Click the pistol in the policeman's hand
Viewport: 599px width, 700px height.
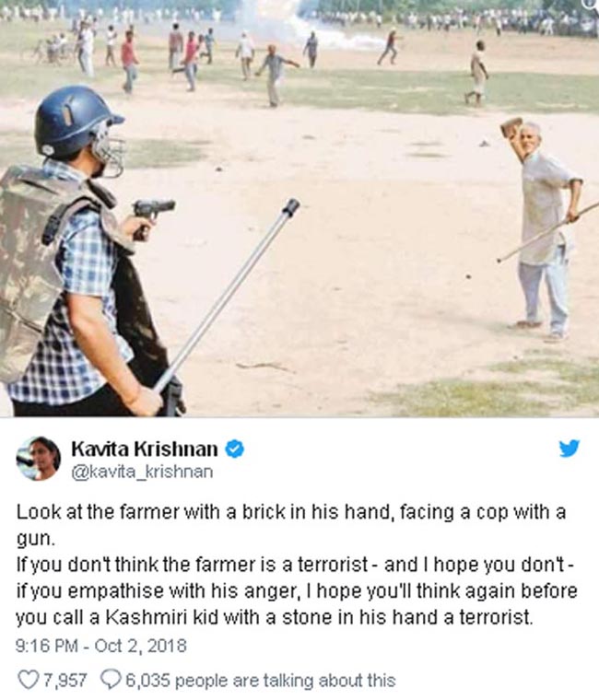[x=153, y=216]
